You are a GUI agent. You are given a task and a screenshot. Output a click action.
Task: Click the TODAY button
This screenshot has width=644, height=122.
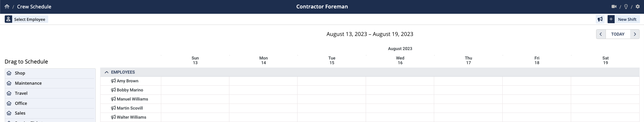click(x=618, y=34)
